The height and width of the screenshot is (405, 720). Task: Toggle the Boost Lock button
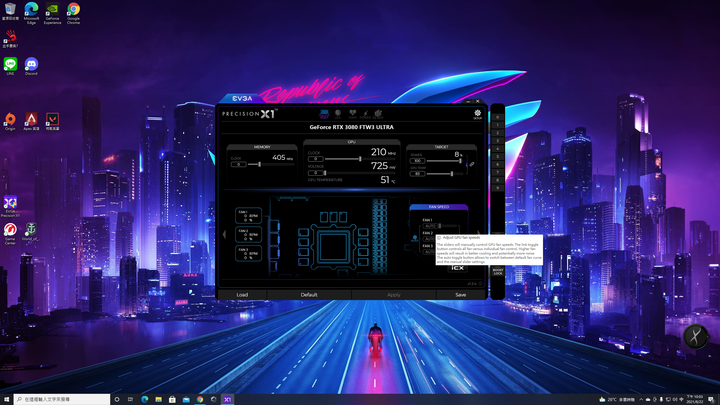(x=497, y=271)
